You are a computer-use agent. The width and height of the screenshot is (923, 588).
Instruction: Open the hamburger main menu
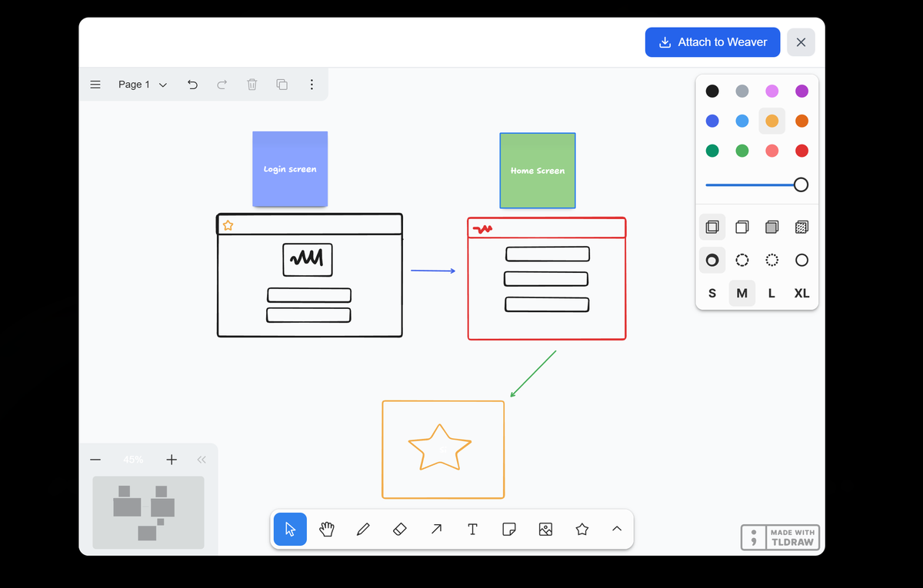pos(95,85)
